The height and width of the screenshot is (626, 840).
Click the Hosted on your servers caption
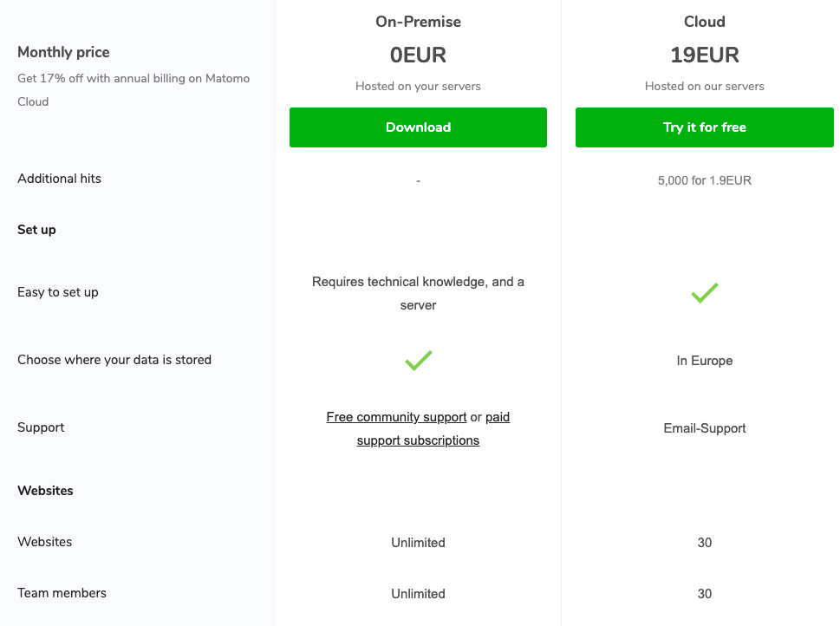[418, 86]
